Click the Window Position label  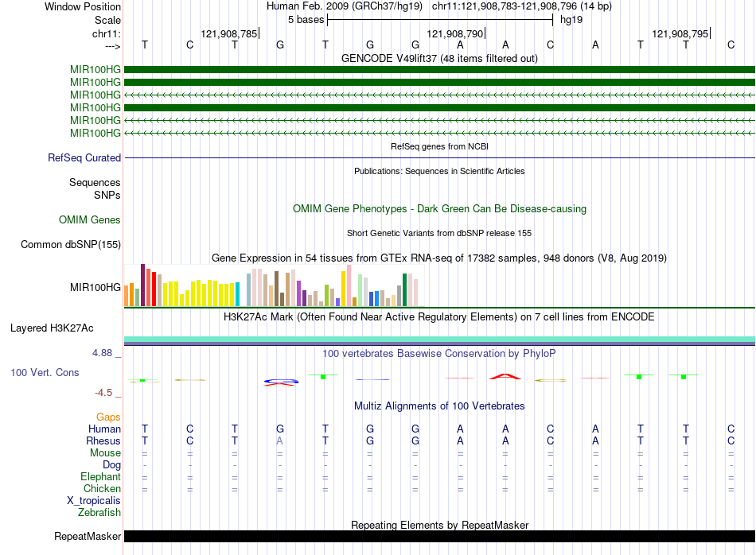[x=83, y=6]
